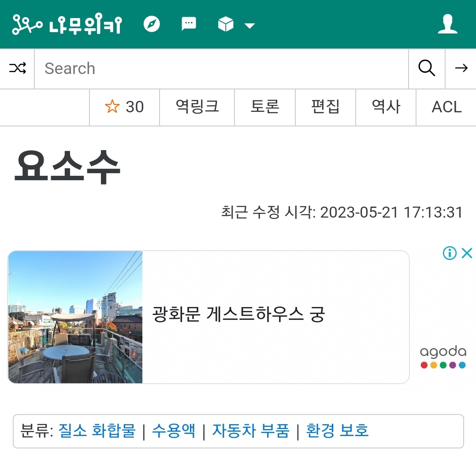Viewport: 476px width, 459px height.
Task: Expand the dropdown arrow beside cube icon
Action: 249,26
